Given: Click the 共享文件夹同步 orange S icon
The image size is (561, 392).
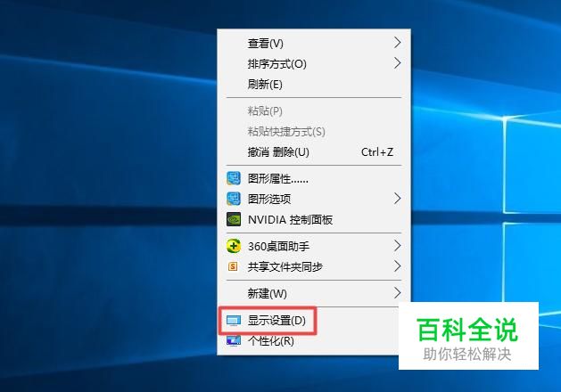Looking at the screenshot, I should 233,266.
